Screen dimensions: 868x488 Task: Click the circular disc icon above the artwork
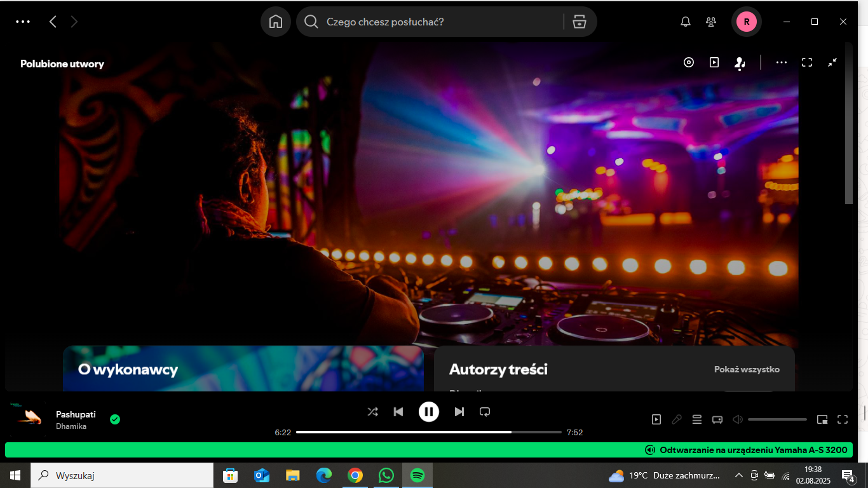pyautogui.click(x=689, y=62)
